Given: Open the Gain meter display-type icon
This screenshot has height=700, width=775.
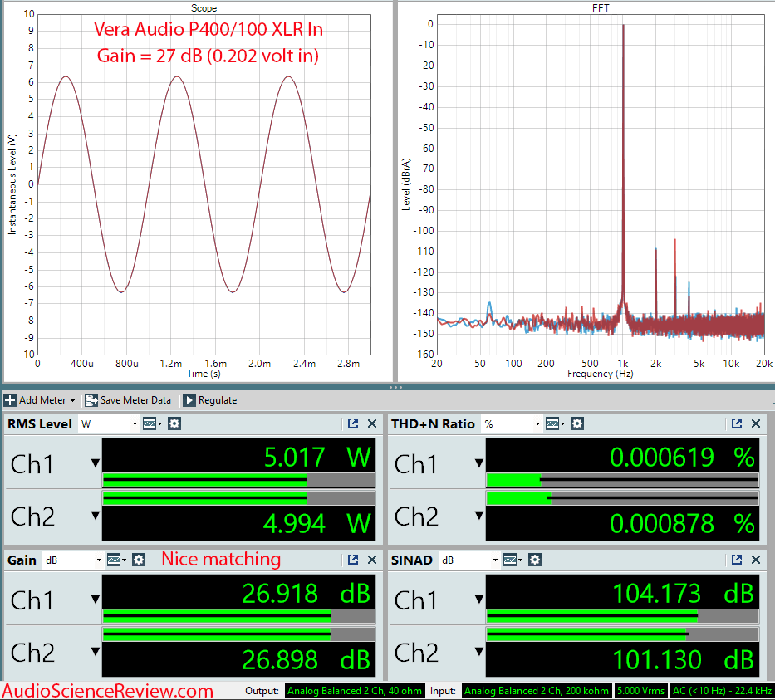Looking at the screenshot, I should 117,560.
